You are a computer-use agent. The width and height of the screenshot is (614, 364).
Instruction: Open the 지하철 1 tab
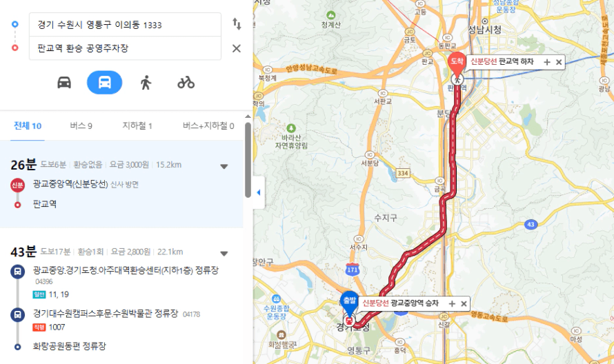coord(137,126)
